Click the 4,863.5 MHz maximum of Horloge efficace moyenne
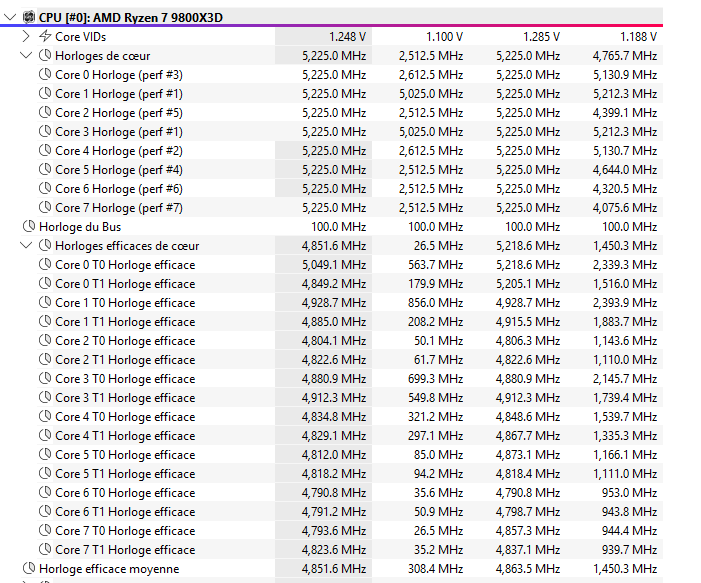 [x=528, y=569]
